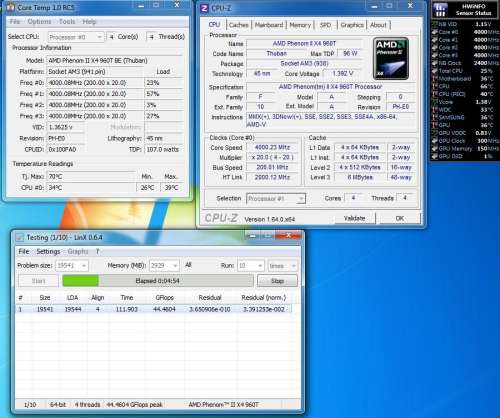Switch to the Memory tab in CPU-Z

300,25
